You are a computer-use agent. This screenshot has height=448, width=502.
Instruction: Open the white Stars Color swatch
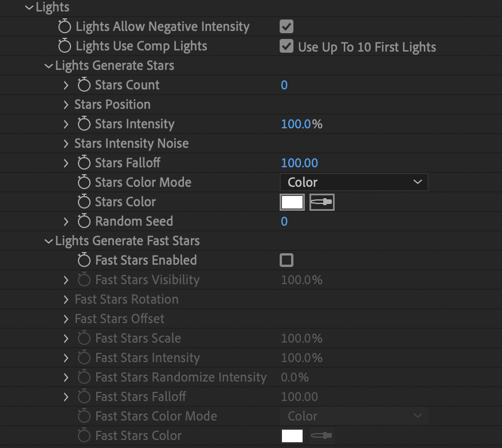tap(292, 202)
